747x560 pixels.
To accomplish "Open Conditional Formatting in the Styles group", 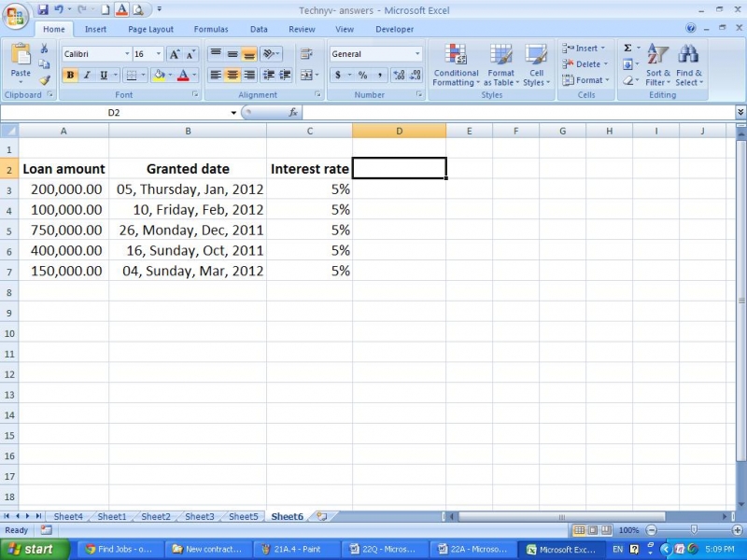I will 456,63.
